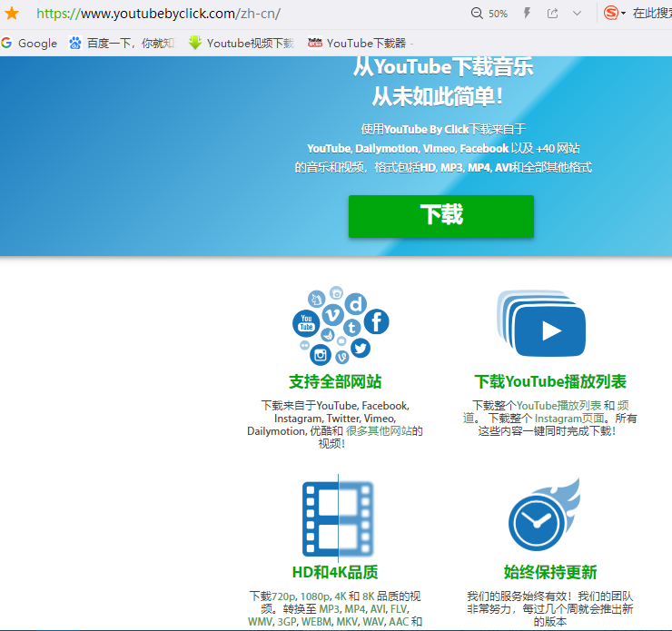Expand the chevron dropdown in address bar
Screen dimensions: 672x631
click(577, 14)
